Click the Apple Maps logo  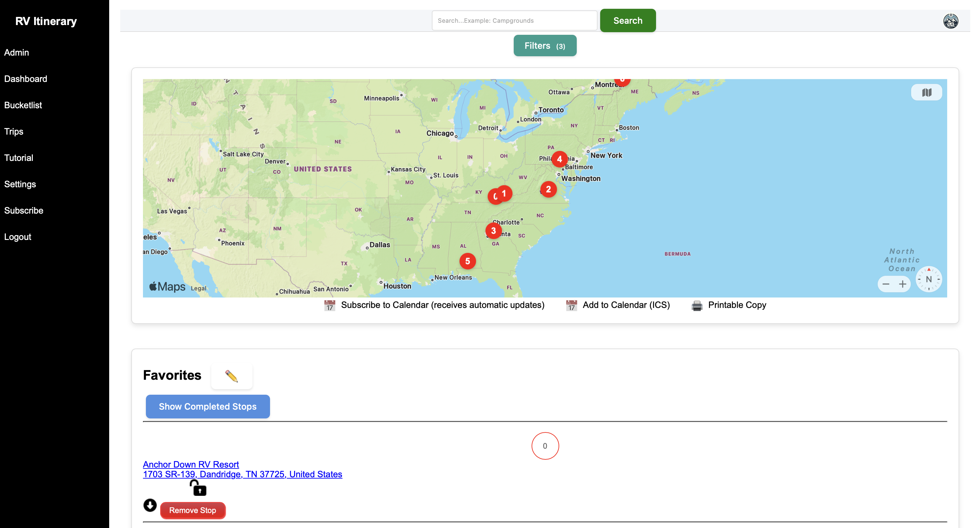click(x=167, y=286)
